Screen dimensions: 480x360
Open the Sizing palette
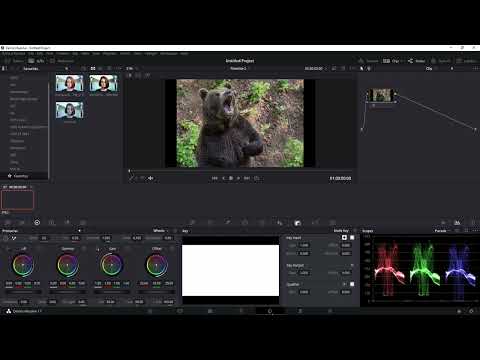pos(315,222)
